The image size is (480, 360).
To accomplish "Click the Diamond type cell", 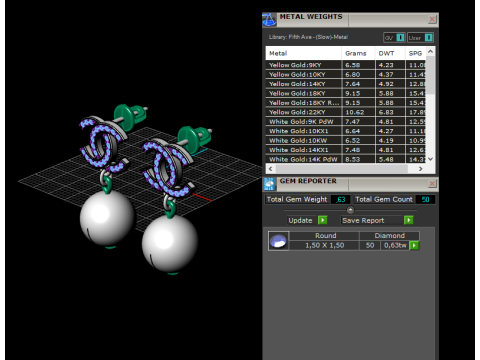I will 389,236.
